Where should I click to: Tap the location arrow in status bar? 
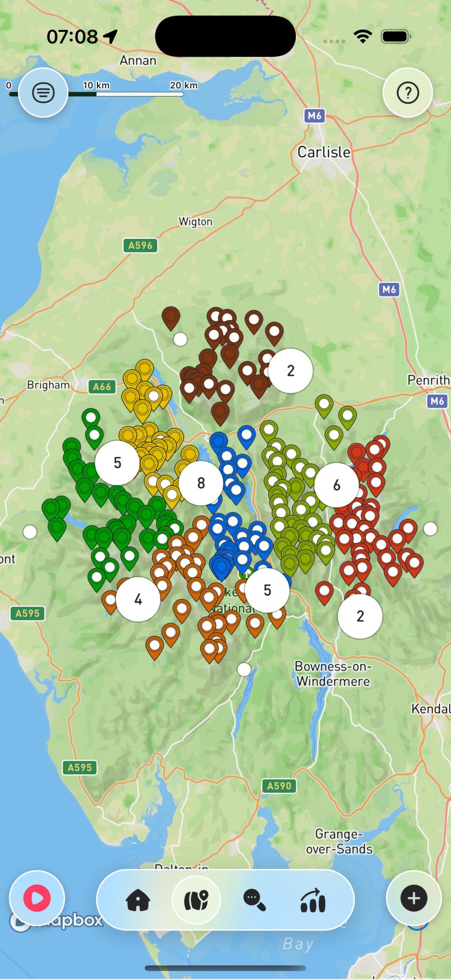click(x=111, y=36)
